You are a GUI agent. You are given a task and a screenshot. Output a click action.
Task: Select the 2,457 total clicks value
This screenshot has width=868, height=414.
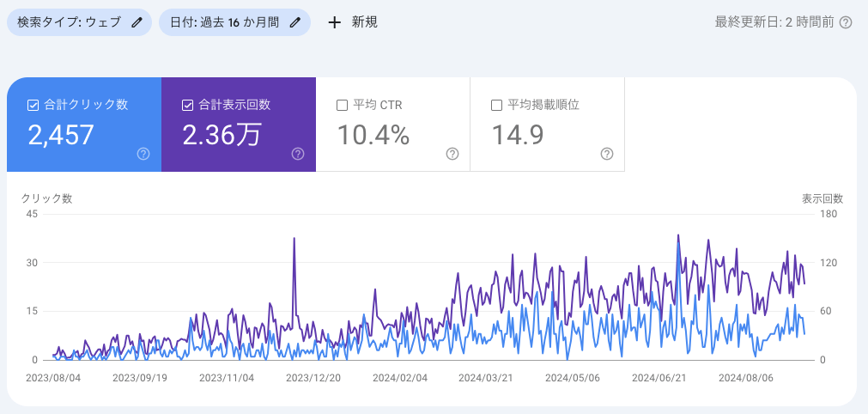61,135
